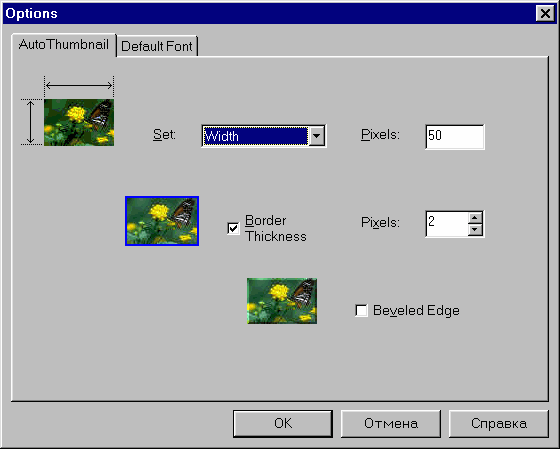560x449 pixels.
Task: Open the Set dropdown arrow
Action: [x=316, y=136]
